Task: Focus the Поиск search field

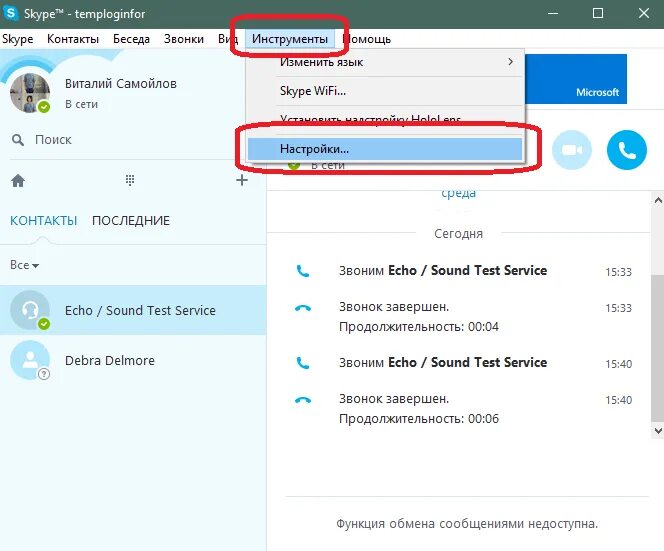Action: pos(136,140)
